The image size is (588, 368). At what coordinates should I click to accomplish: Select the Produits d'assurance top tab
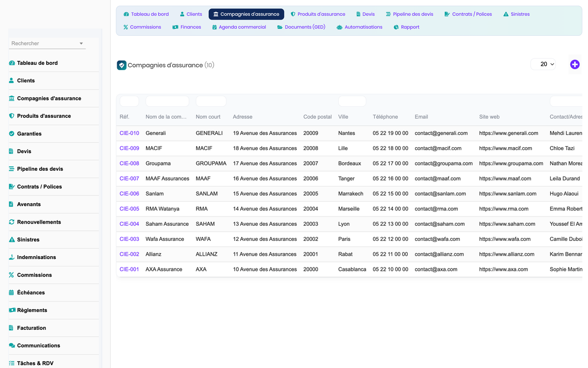click(x=318, y=14)
